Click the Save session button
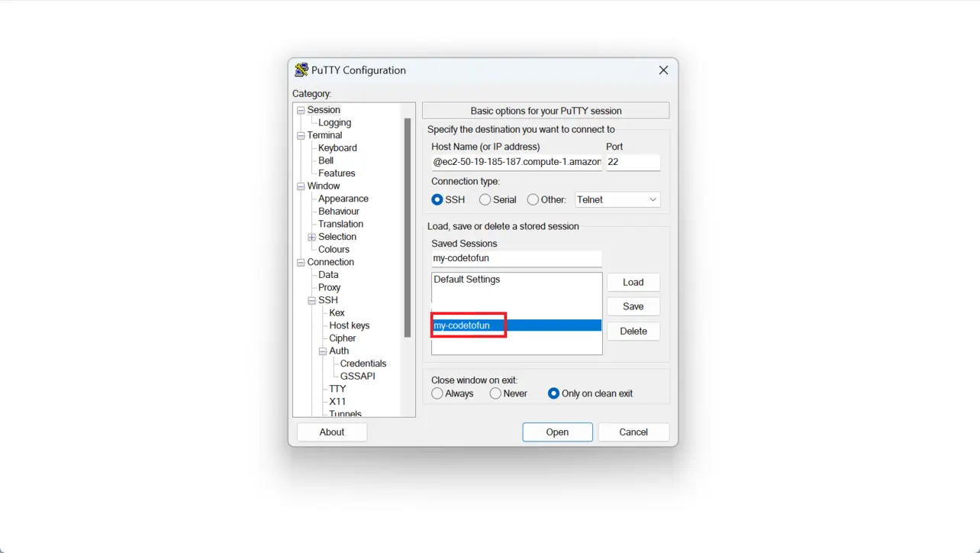The image size is (980, 553). 633,306
